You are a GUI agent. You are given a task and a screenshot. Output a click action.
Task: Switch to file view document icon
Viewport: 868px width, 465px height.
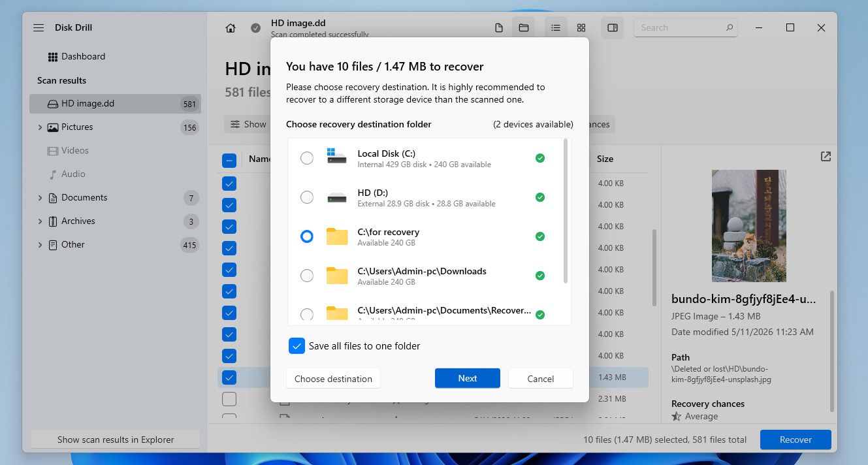pyautogui.click(x=499, y=28)
